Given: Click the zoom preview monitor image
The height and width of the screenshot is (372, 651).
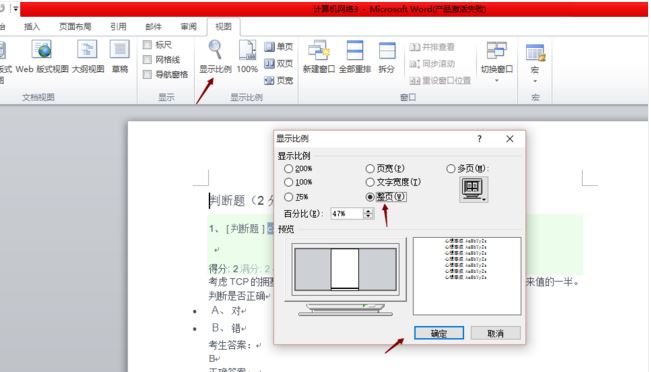Looking at the screenshot, I should pos(345,277).
